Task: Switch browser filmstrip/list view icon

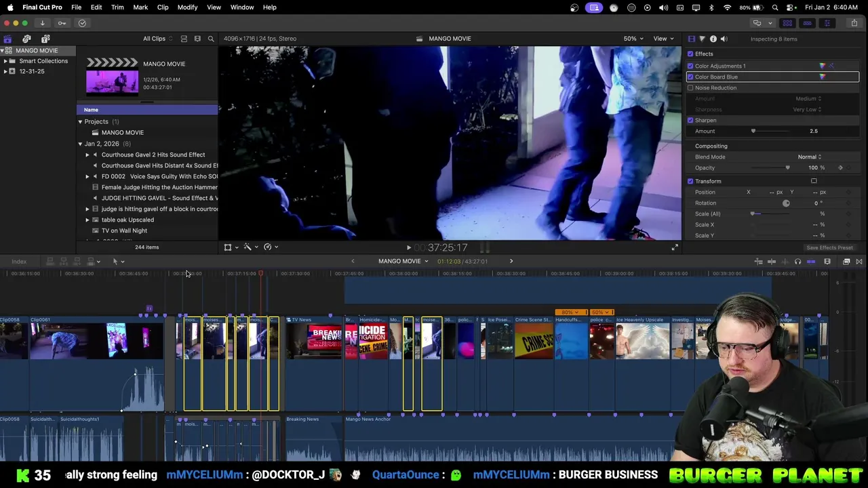Action: point(197,39)
